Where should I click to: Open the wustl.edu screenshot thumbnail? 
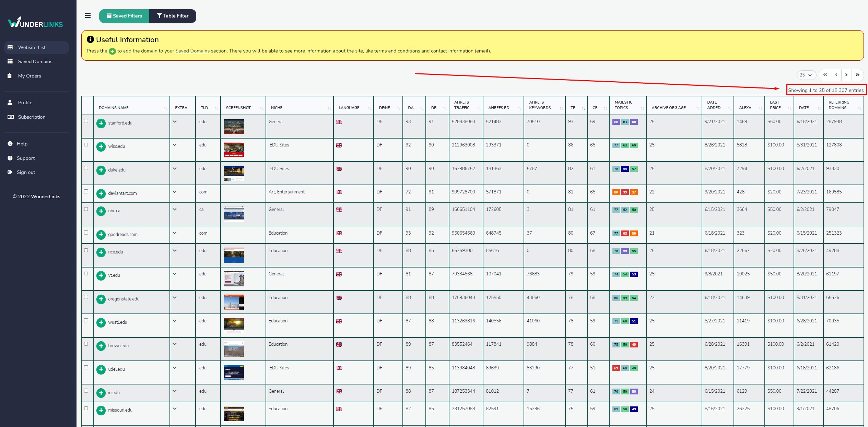[234, 325]
